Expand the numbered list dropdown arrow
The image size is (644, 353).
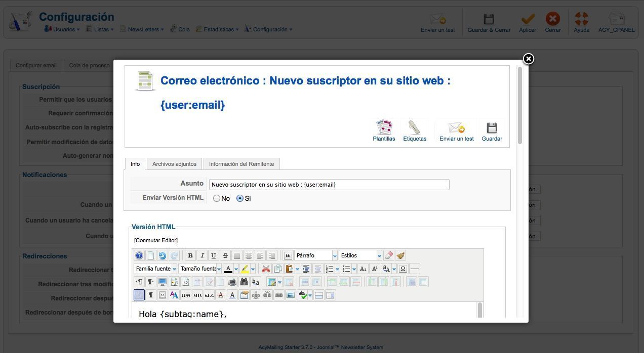337,269
